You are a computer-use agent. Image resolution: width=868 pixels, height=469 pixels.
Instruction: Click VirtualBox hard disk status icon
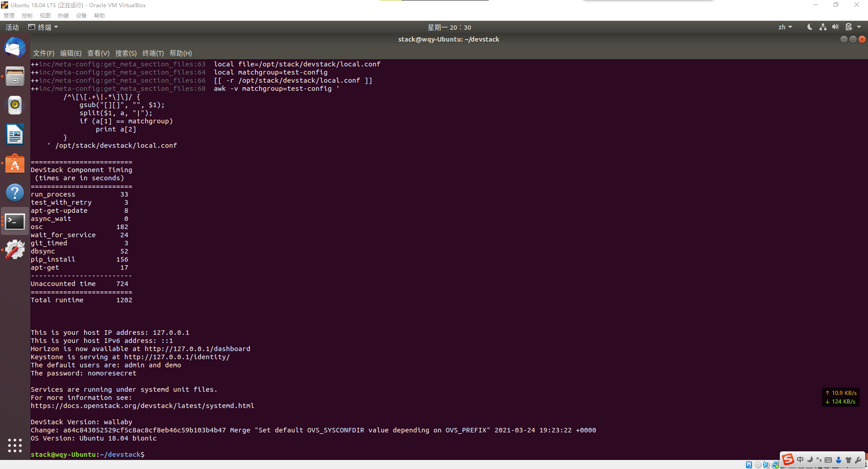[x=749, y=464]
